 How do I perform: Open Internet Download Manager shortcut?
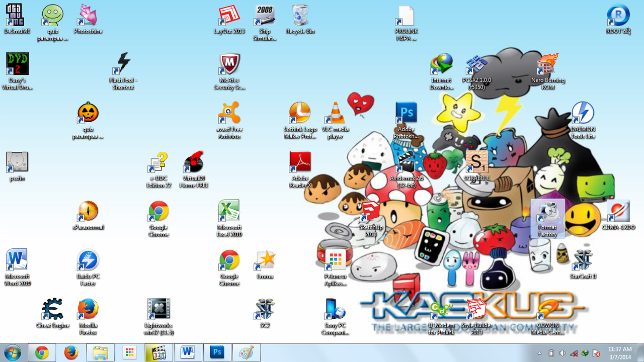point(442,71)
